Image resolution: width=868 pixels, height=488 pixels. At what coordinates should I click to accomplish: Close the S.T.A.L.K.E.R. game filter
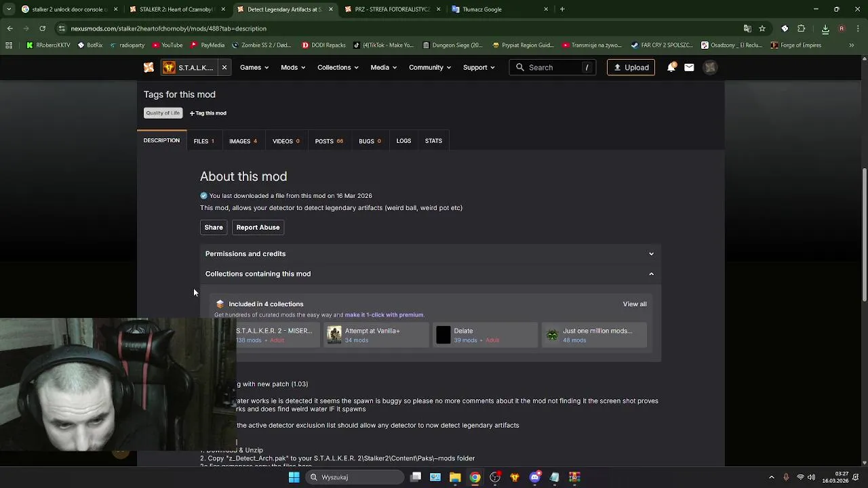click(224, 67)
